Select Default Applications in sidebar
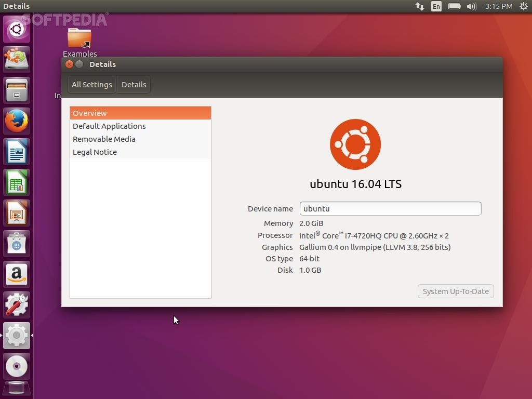The height and width of the screenshot is (399, 532). pyautogui.click(x=109, y=126)
